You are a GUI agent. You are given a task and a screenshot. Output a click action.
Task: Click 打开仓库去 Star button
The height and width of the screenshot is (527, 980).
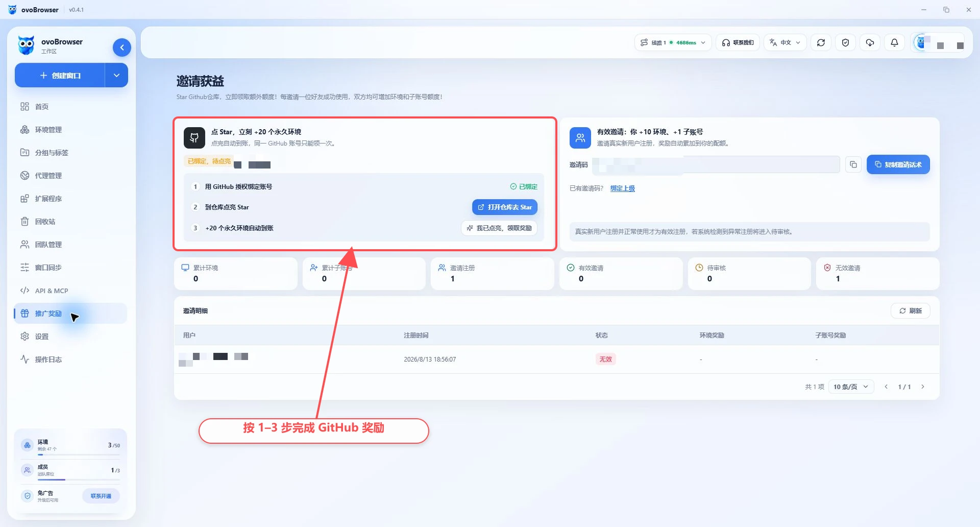click(x=504, y=207)
